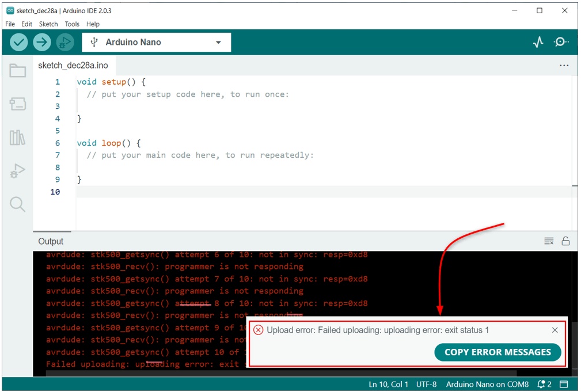Start debugging with the toolbar debug icon
Screen dimensions: 581x392
point(64,41)
